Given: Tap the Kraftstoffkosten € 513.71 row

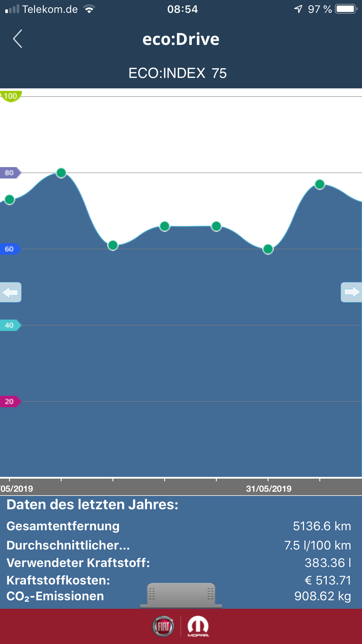Looking at the screenshot, I should 178,580.
